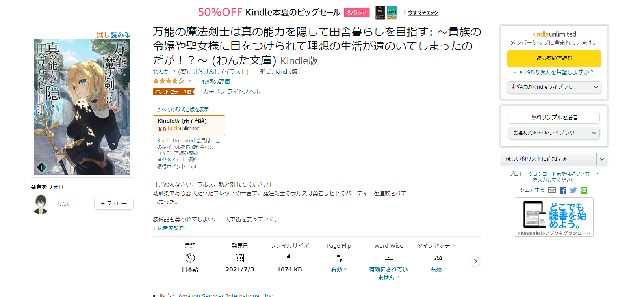644x297 pixels.
Task: Expand the wish list dropdown arrow
Action: point(601,159)
